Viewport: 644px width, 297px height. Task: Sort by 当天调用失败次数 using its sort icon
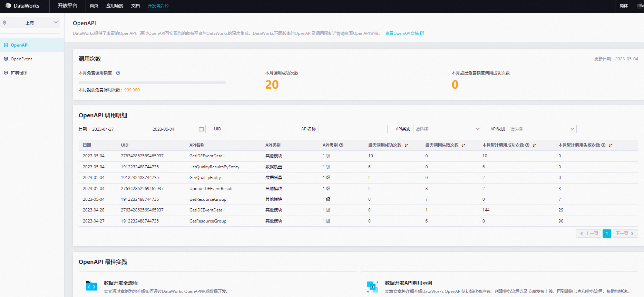[x=464, y=145]
